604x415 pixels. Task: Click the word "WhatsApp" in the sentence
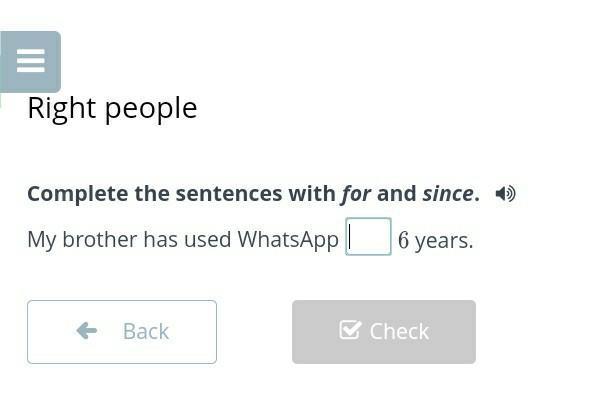pos(288,240)
